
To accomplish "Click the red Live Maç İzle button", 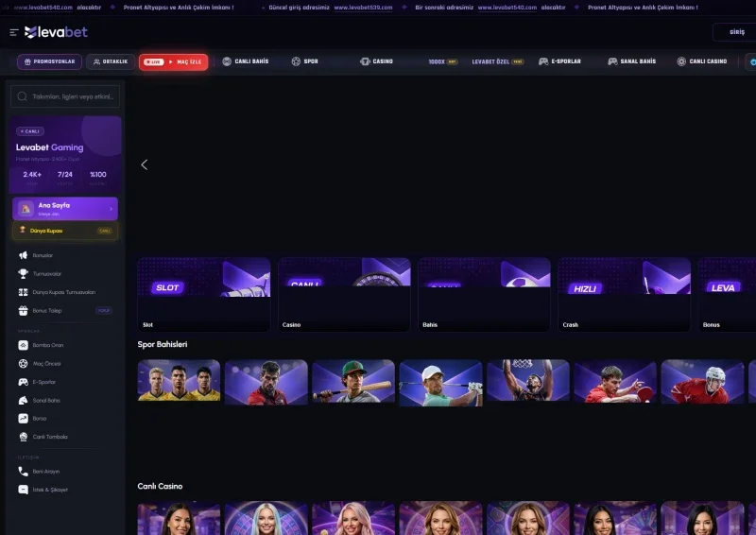I will tap(174, 61).
